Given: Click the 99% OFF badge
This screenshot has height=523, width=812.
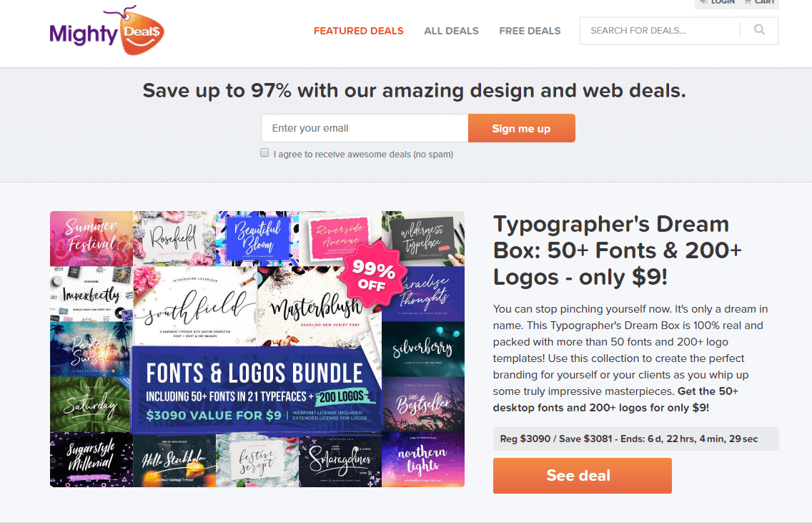Looking at the screenshot, I should pos(372,275).
